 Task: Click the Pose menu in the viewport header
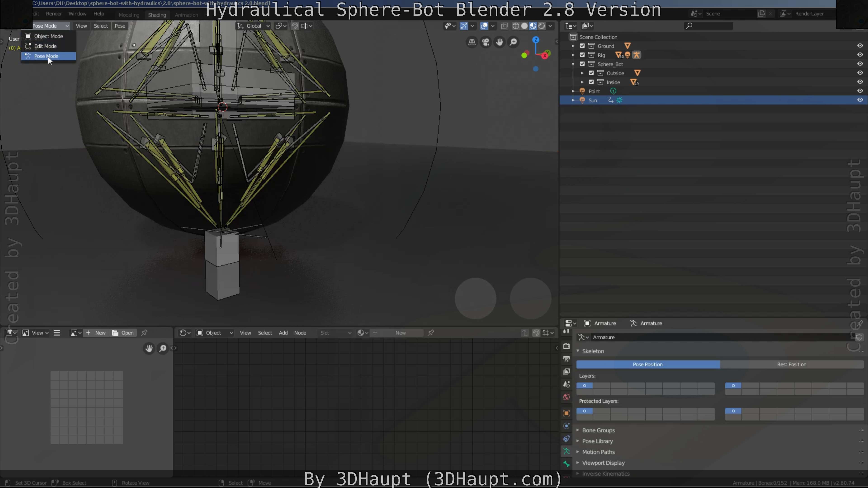pyautogui.click(x=120, y=26)
